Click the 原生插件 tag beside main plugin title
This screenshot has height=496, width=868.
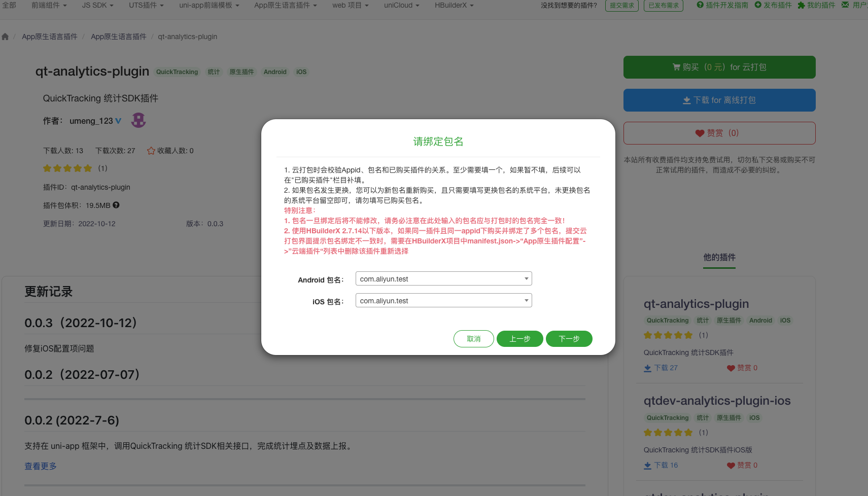click(x=241, y=72)
